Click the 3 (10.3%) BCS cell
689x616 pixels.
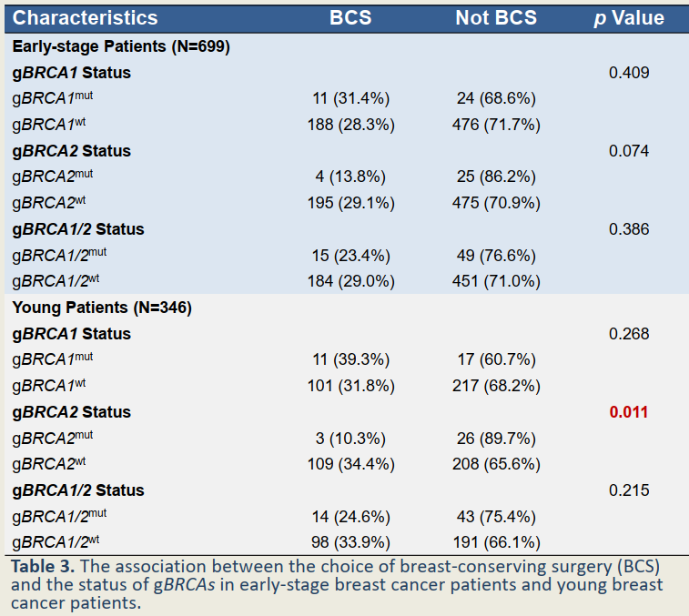point(350,439)
